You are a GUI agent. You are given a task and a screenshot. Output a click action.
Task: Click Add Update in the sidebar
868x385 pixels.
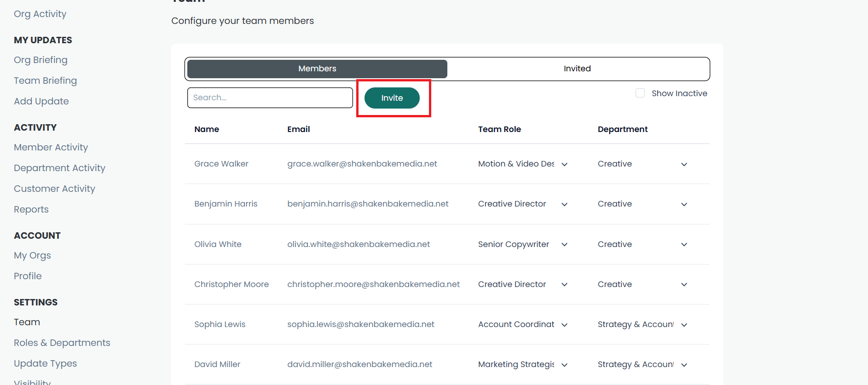[x=41, y=101]
